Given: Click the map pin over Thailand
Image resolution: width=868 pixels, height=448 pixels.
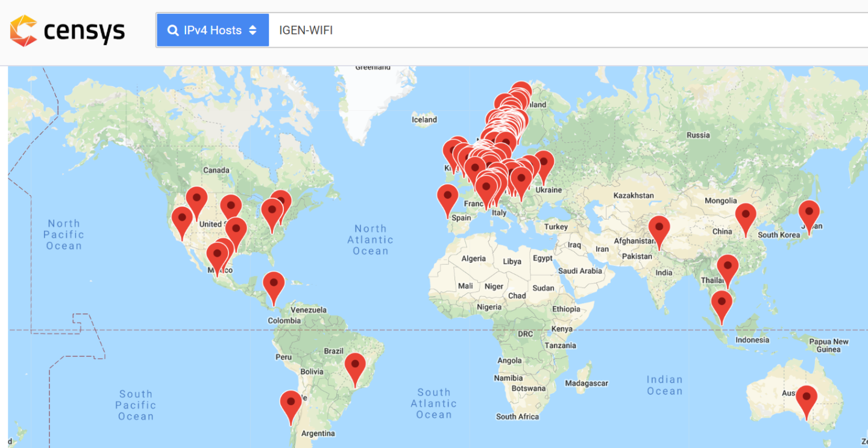Looking at the screenshot, I should [x=728, y=271].
